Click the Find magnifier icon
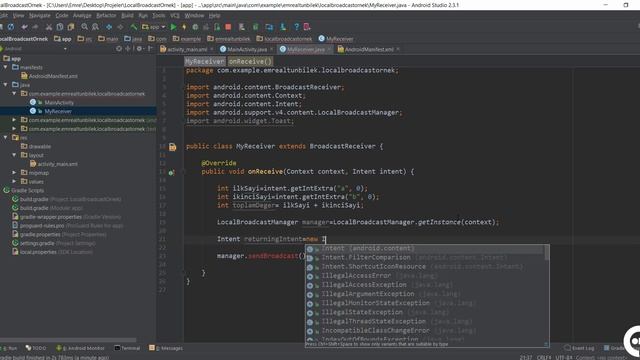This screenshot has width=640, height=360. pos(84,27)
